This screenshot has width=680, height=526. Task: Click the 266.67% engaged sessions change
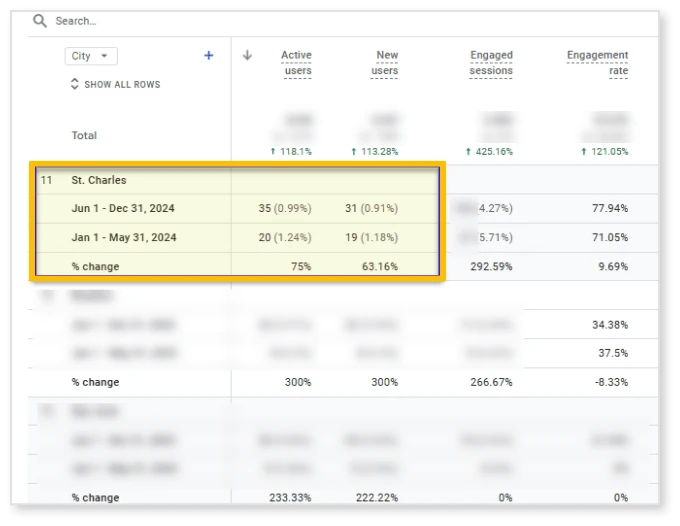[491, 382]
